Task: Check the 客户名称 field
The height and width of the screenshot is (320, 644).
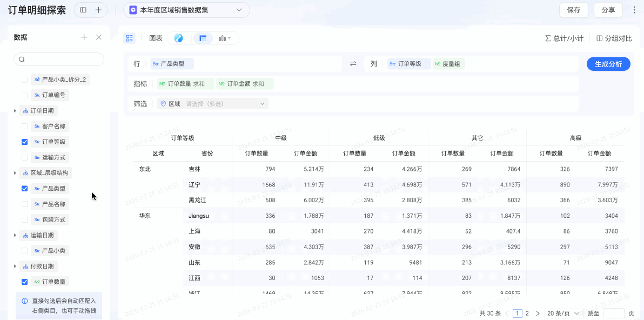Action: 25,126
